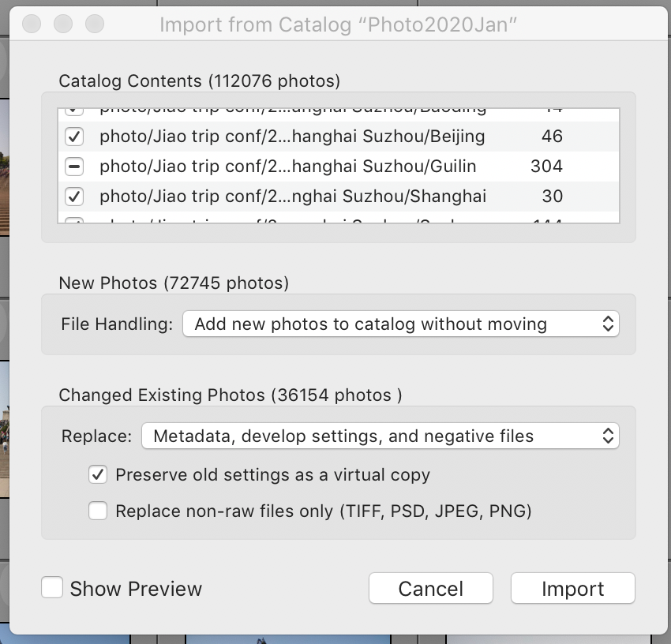Enable Replace non-raw files only option

point(99,511)
